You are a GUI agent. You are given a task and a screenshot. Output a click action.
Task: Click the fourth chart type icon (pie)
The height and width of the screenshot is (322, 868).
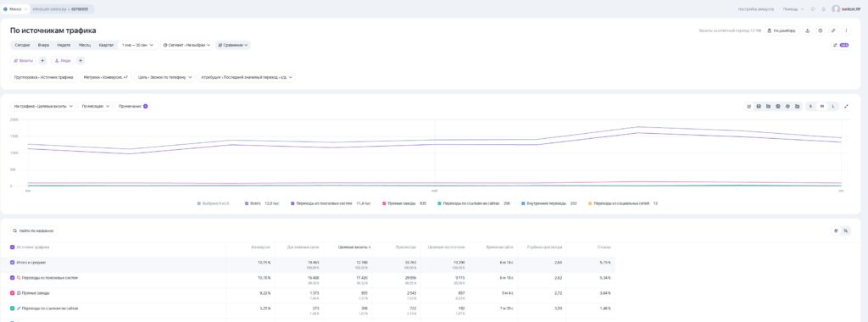coord(778,106)
